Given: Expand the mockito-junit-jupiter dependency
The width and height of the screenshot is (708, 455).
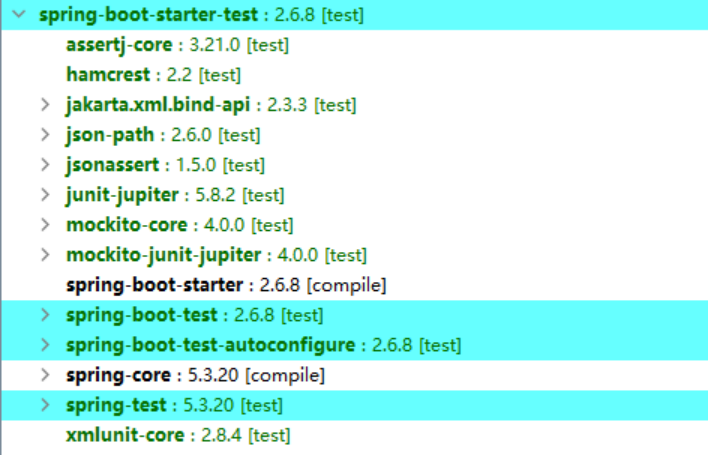Looking at the screenshot, I should (x=45, y=255).
